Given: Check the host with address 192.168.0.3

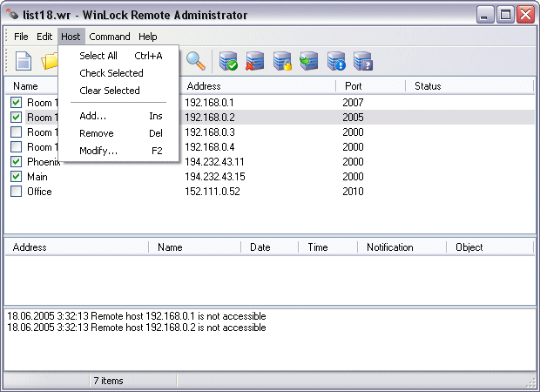Looking at the screenshot, I should click(x=16, y=132).
